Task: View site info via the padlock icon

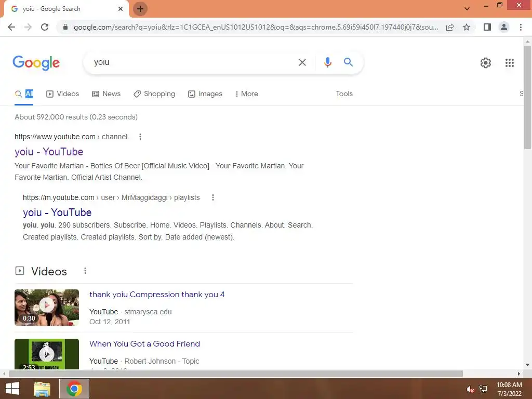Action: pos(65,27)
